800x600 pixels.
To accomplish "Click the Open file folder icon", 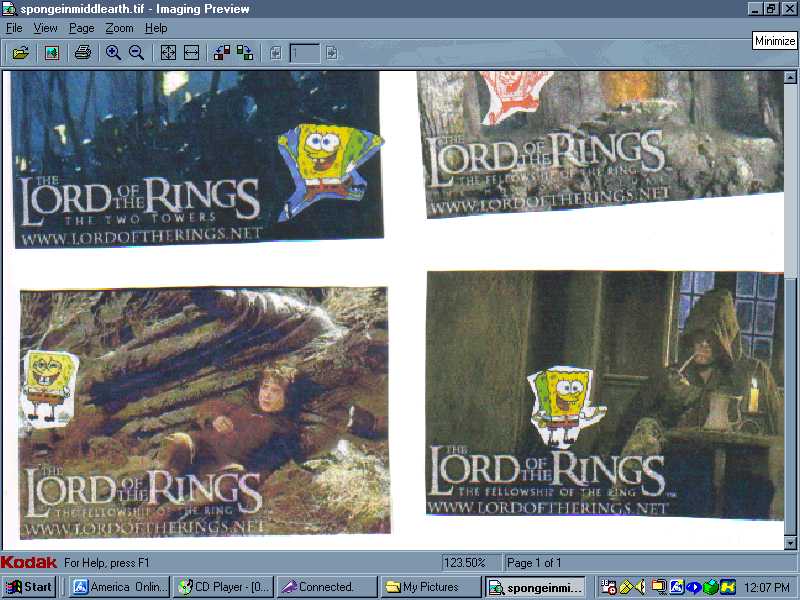I will pos(20,53).
